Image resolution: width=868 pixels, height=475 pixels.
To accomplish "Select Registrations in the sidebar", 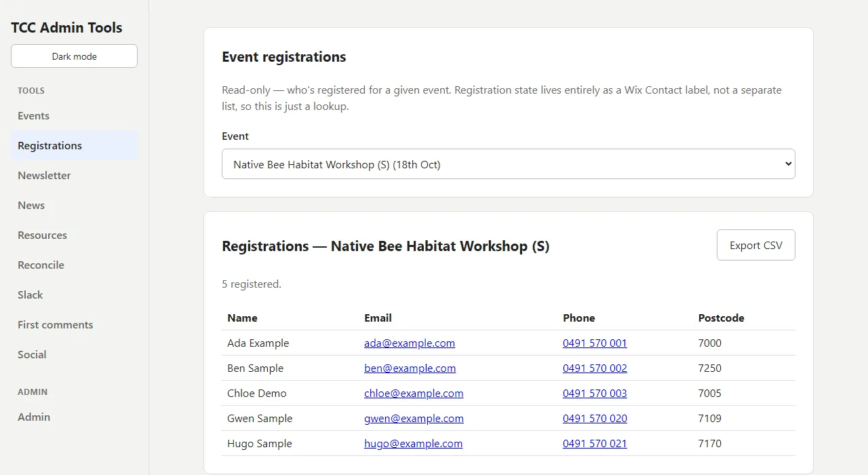I will pyautogui.click(x=74, y=146).
